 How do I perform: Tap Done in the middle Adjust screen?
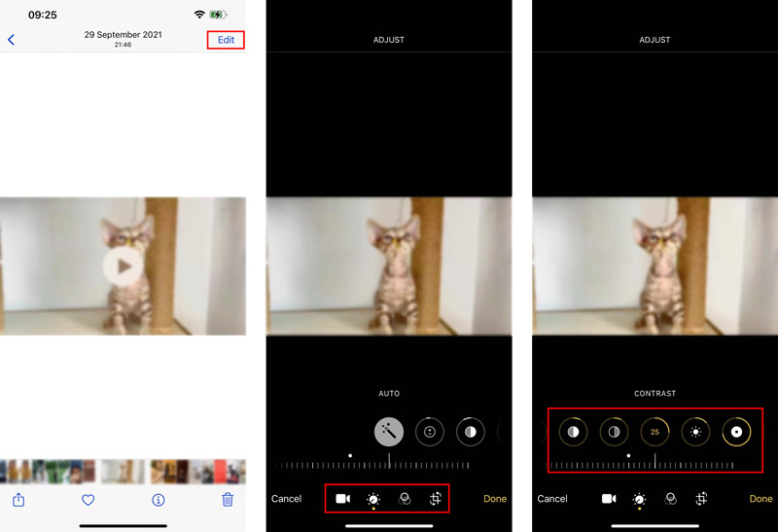(x=495, y=499)
